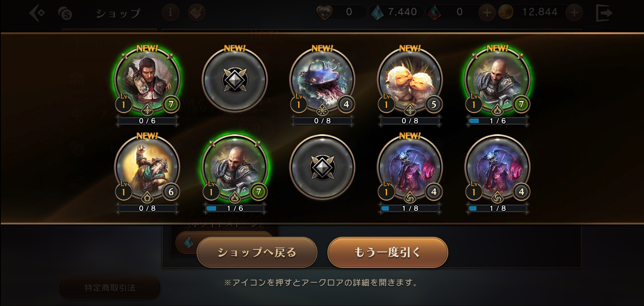Draw again with もう一度引く button
The height and width of the screenshot is (306, 644).
(x=388, y=252)
